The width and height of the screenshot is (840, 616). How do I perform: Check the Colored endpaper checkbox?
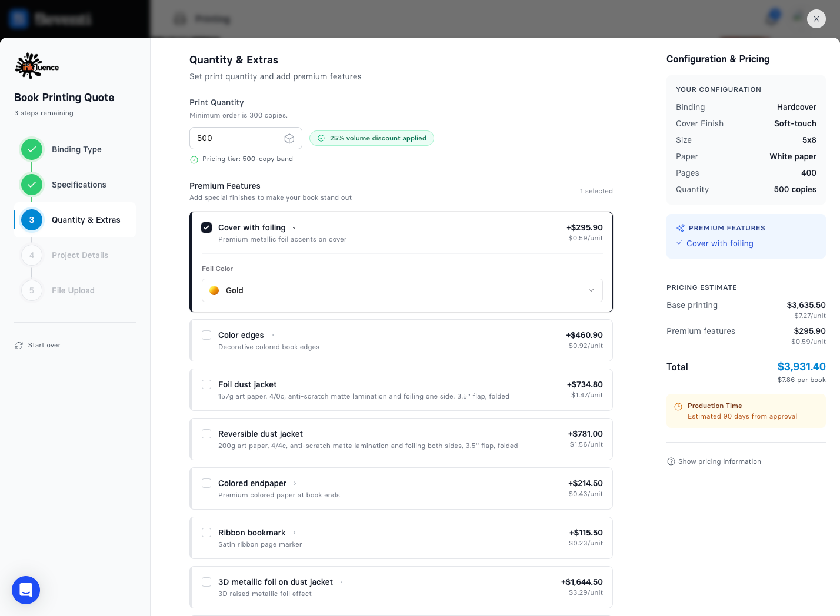click(206, 483)
